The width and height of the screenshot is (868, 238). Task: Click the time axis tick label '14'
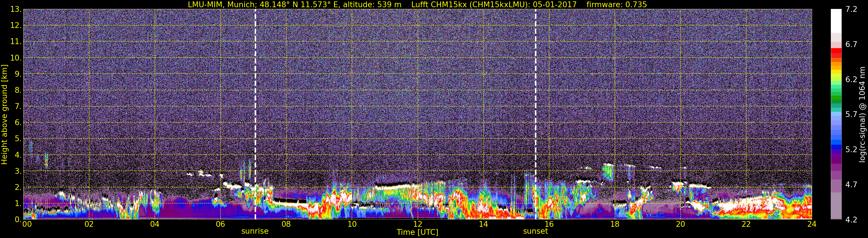(x=483, y=224)
